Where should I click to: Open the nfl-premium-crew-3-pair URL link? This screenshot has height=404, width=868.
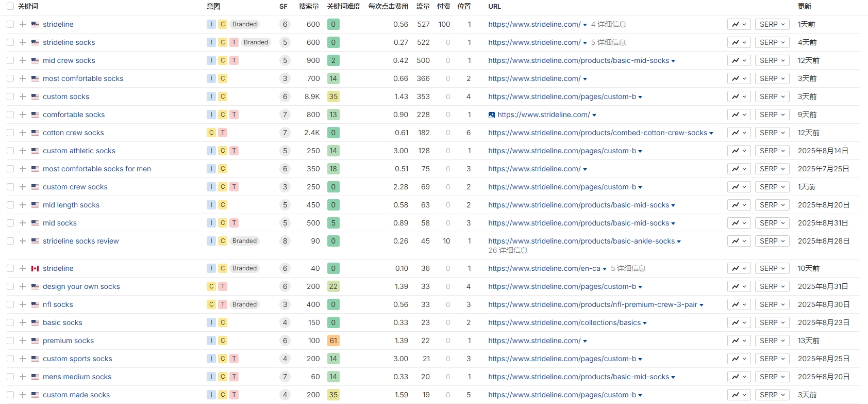click(x=593, y=304)
